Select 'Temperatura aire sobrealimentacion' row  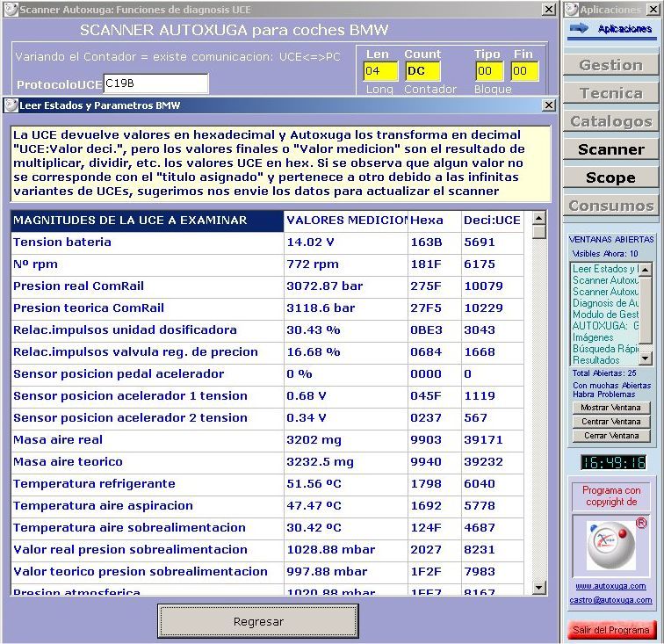[x=267, y=529]
